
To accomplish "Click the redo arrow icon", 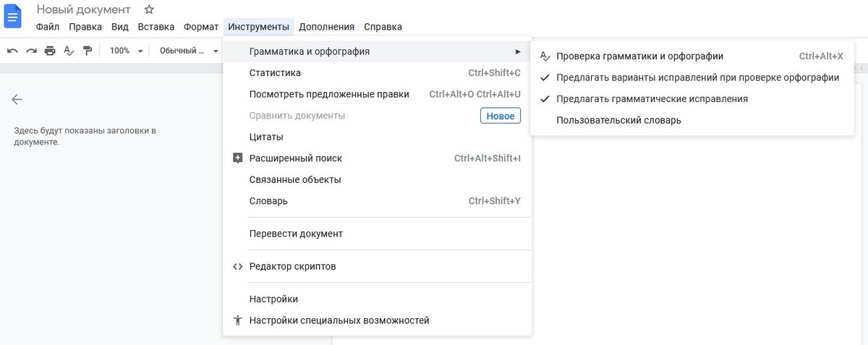I will click(31, 51).
